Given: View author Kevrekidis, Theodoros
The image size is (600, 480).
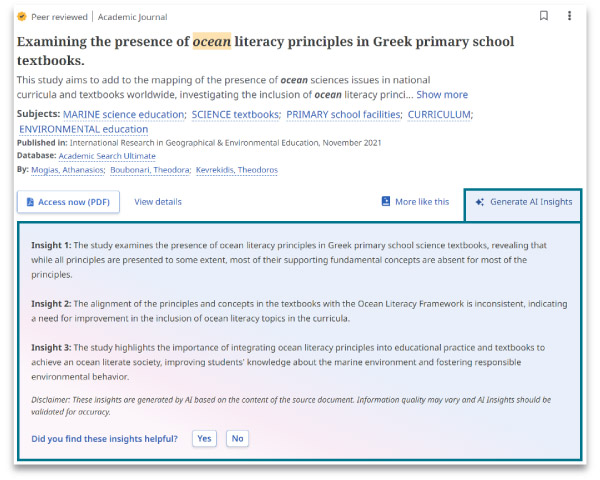Looking at the screenshot, I should [x=237, y=170].
